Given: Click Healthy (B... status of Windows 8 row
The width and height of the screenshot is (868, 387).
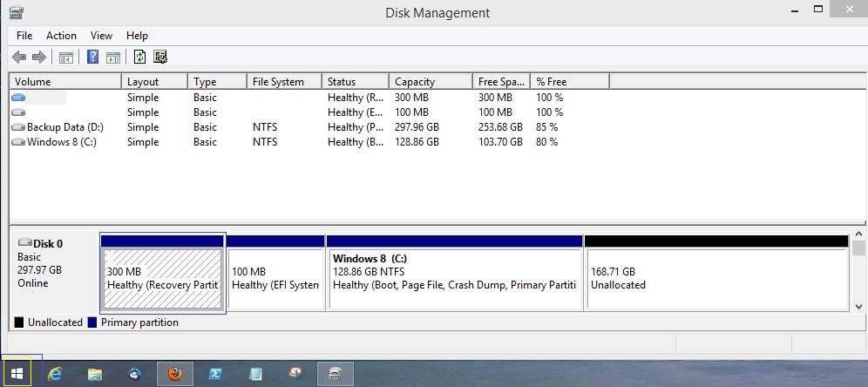Looking at the screenshot, I should click(x=356, y=142).
